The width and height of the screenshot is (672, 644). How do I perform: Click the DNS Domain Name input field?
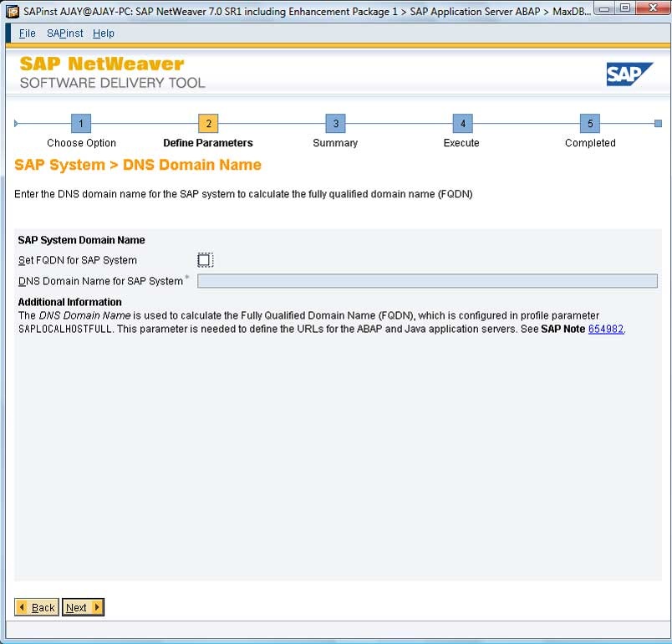[x=426, y=280]
